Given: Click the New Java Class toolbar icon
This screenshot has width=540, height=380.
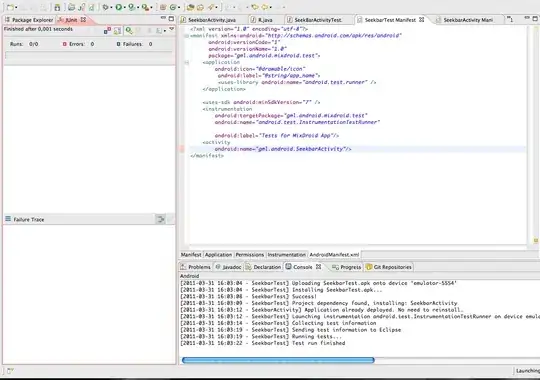Looking at the screenshot, I should pos(173,7).
